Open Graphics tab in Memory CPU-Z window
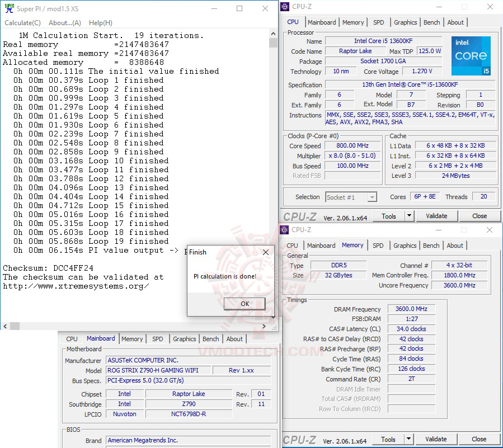 click(405, 246)
